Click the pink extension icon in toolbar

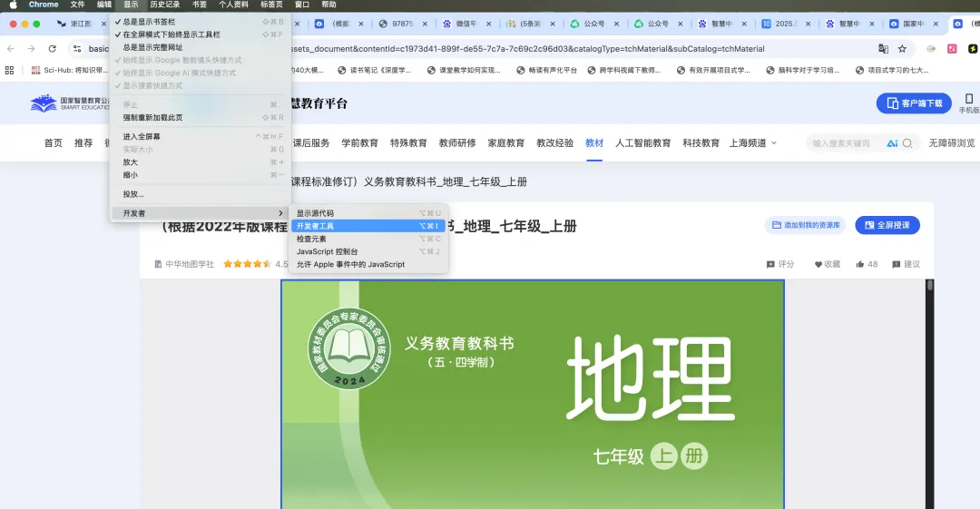point(952,49)
